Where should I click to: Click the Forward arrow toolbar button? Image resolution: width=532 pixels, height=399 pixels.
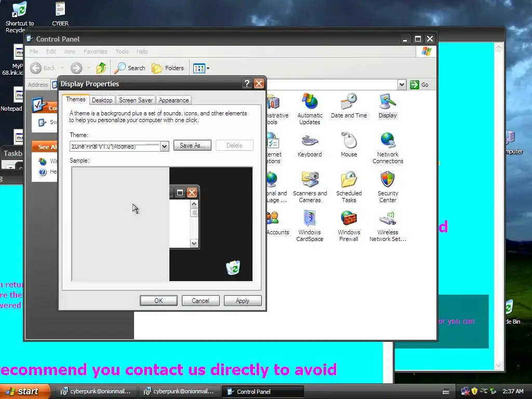[76, 68]
